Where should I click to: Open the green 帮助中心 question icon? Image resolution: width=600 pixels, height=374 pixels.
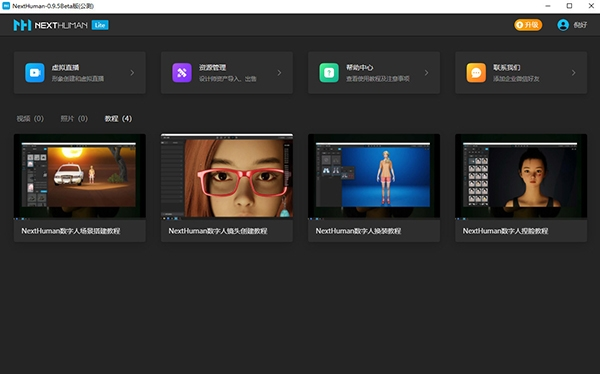click(329, 73)
